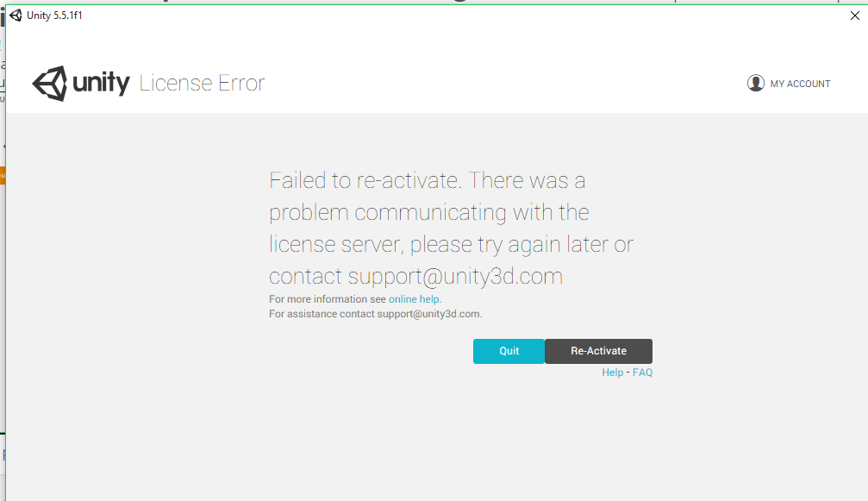
Task: Click support@unity3d.com in the small assistance line
Action: pyautogui.click(x=428, y=314)
